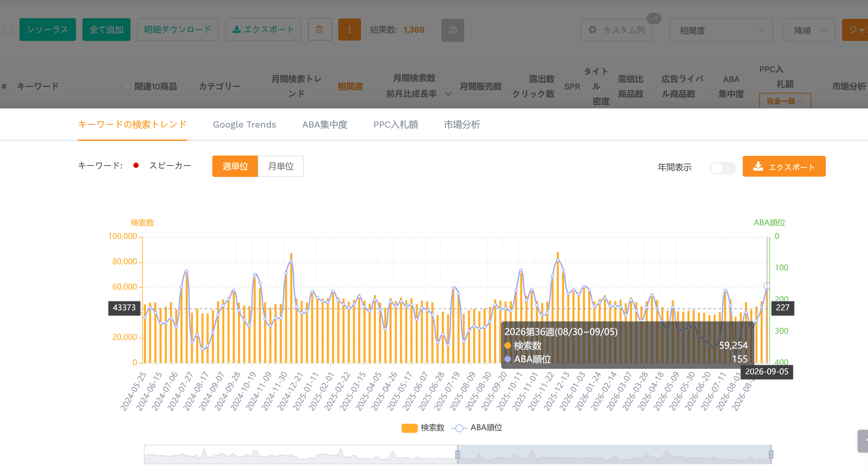Click the unselected left portion of zoom timeline

[x=301, y=455]
